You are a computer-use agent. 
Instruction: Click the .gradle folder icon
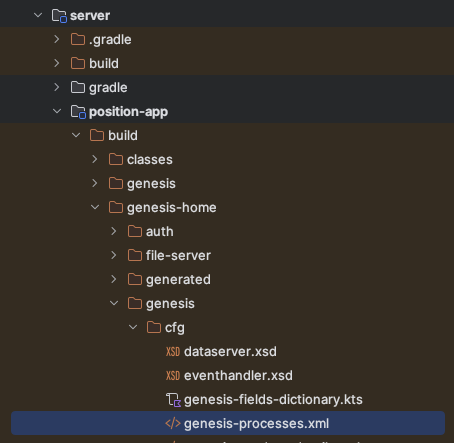click(78, 39)
